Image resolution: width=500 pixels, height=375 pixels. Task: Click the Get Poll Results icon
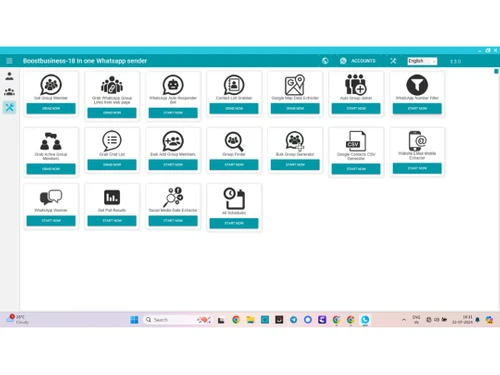[112, 197]
